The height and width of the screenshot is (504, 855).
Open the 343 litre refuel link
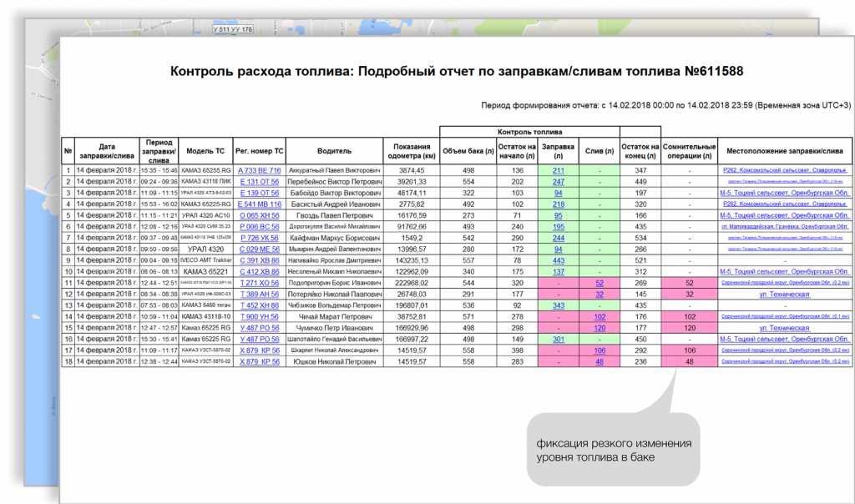(559, 305)
